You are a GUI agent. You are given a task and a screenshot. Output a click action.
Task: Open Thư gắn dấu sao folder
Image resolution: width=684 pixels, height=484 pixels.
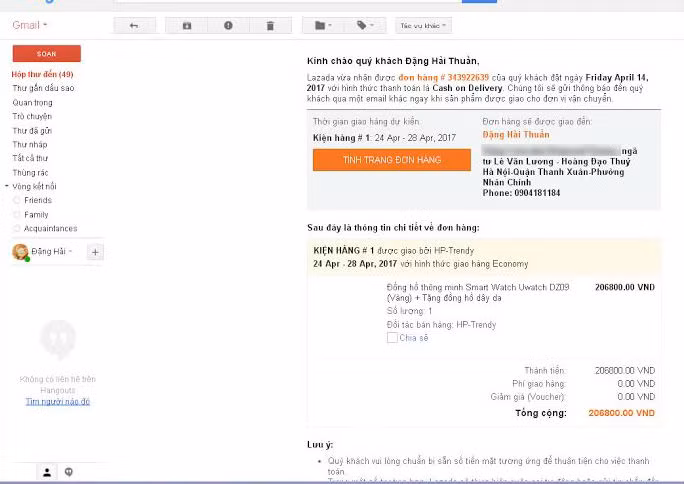[43, 88]
